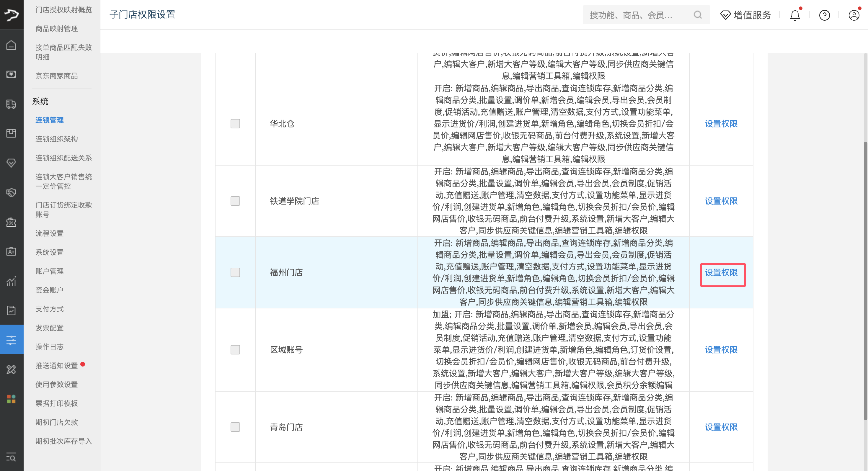Screen dimensions: 868x471
Task: Open the handshake icon in sidebar
Action: 12,193
